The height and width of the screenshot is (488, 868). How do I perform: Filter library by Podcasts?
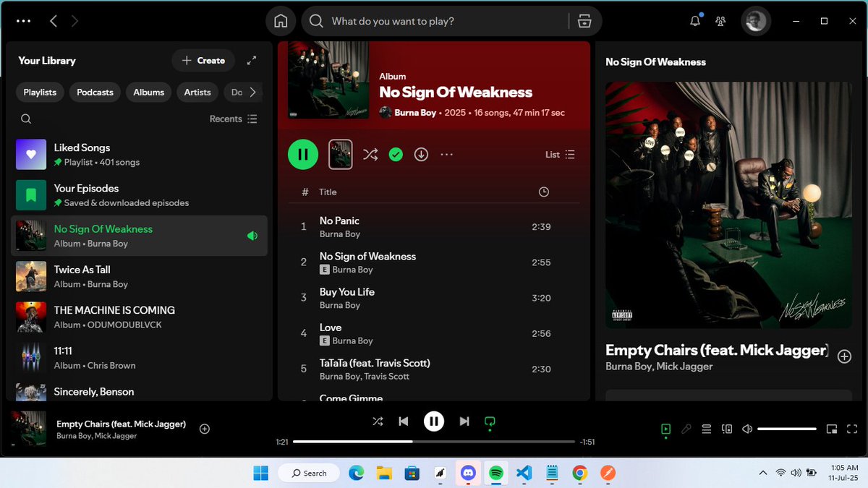[95, 93]
